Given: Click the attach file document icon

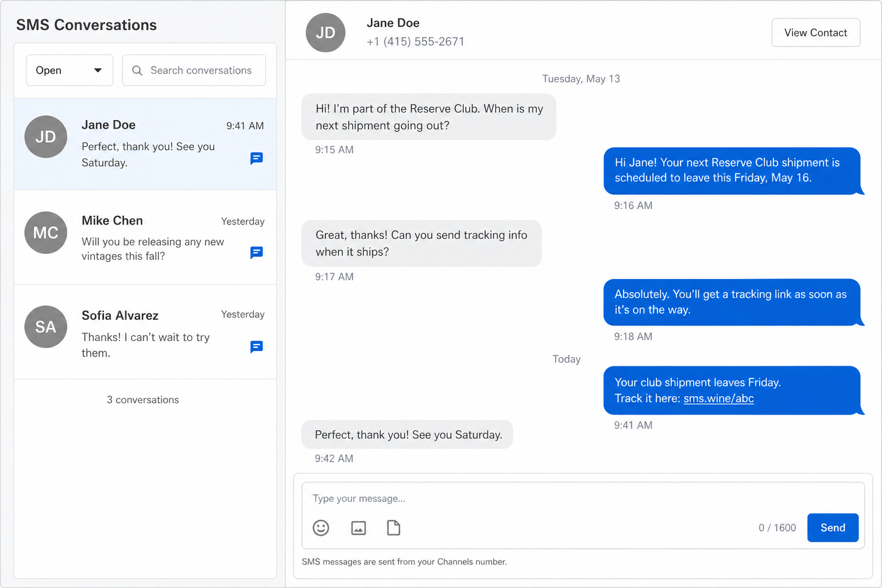Looking at the screenshot, I should coord(393,528).
